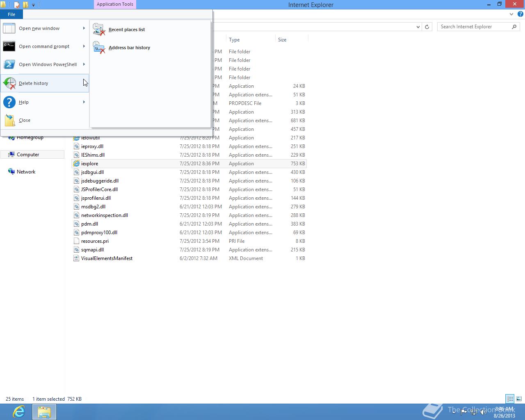Click the Delete history clock icon
Image resolution: width=525 pixels, height=420 pixels.
tap(9, 83)
